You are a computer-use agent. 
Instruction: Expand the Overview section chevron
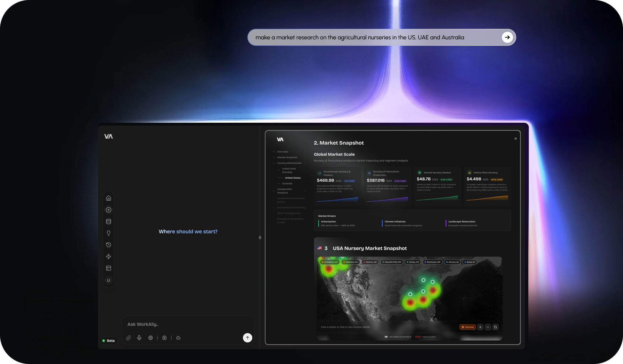point(305,152)
